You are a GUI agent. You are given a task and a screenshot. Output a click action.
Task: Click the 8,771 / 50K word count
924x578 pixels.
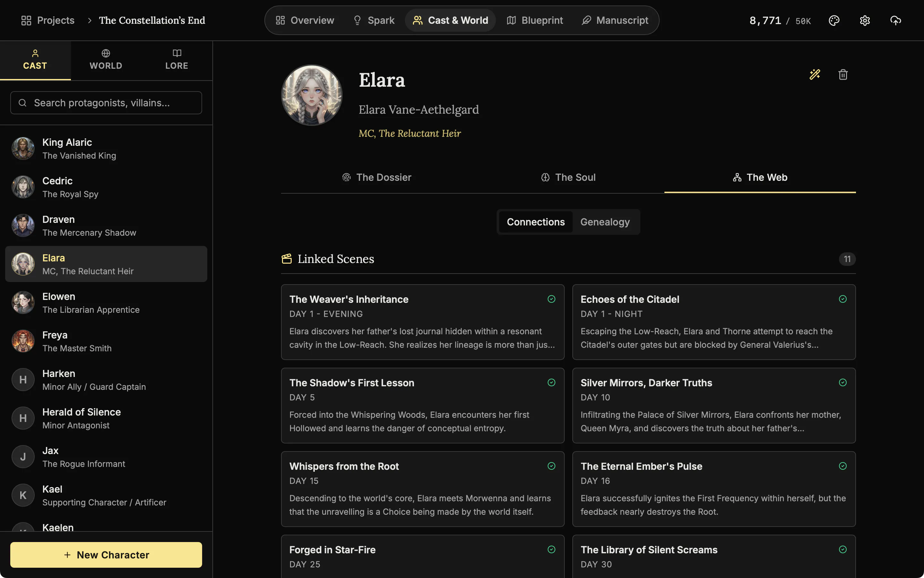tap(780, 20)
